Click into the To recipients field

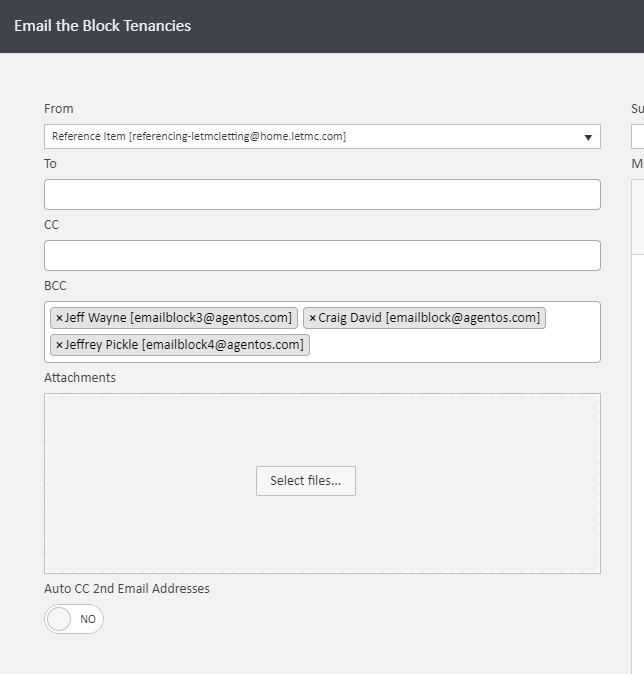(322, 195)
